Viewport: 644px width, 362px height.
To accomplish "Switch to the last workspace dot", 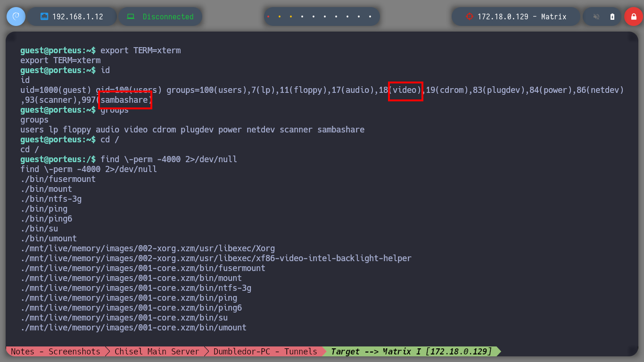I will pos(370,16).
